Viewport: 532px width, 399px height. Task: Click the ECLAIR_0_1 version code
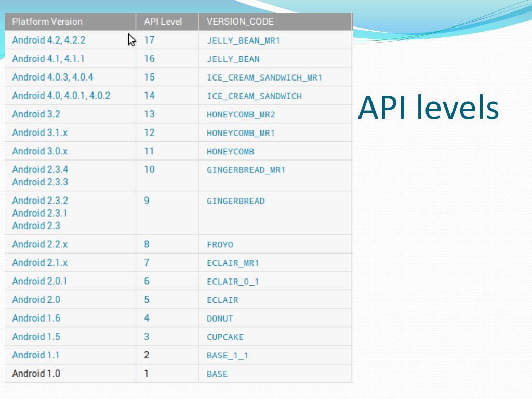pos(233,282)
